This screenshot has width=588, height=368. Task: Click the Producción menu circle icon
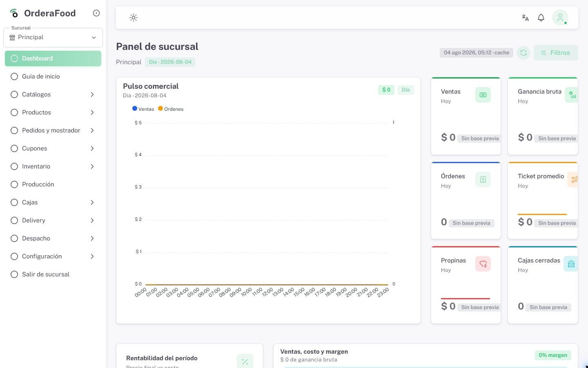pos(14,184)
